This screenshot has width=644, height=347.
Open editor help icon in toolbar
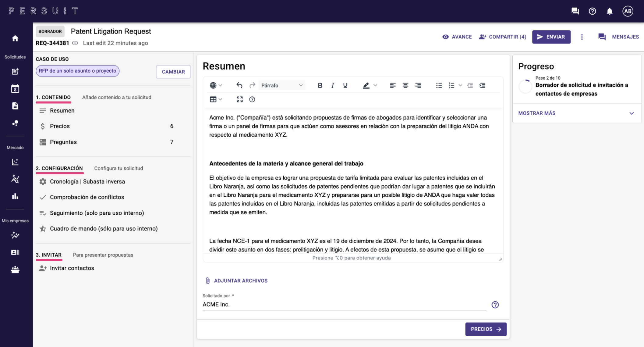pyautogui.click(x=252, y=99)
